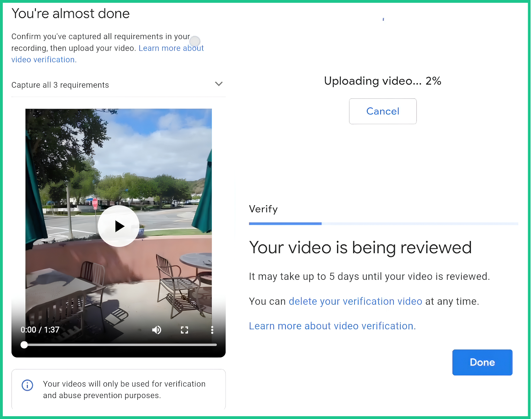Click the info icon beside privacy notice
This screenshot has height=419, width=532.
pos(27,385)
